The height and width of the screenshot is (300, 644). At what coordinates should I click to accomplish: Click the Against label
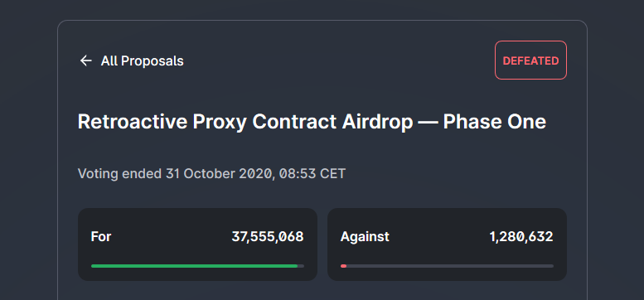(365, 237)
